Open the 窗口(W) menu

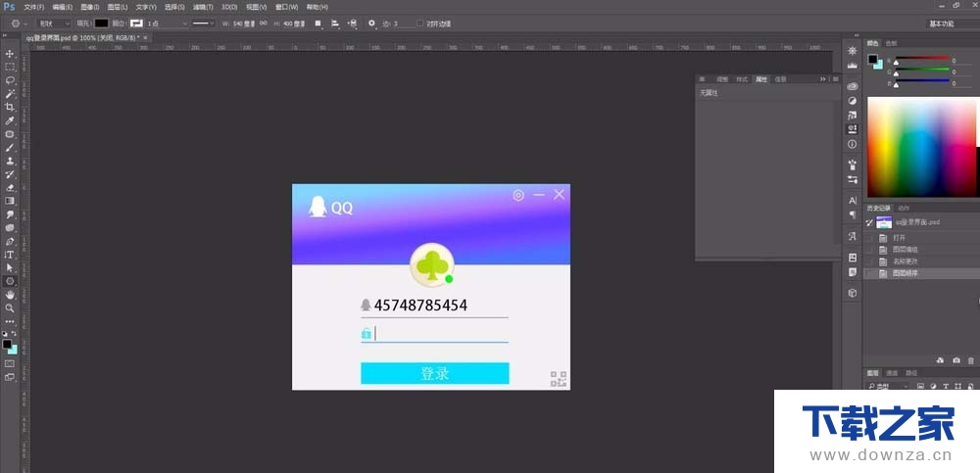(x=286, y=7)
